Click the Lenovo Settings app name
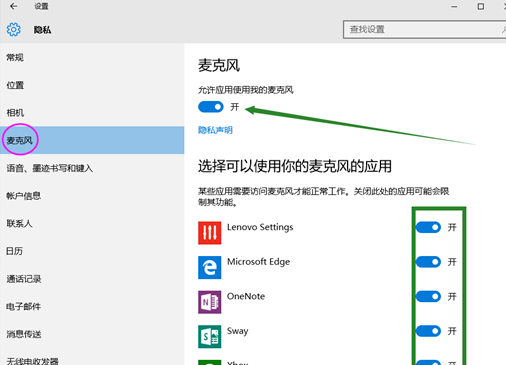The width and height of the screenshot is (506, 365). (260, 227)
